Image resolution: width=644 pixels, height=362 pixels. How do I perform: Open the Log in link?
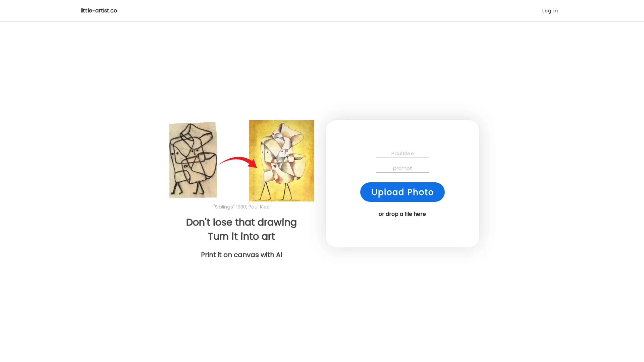550,11
